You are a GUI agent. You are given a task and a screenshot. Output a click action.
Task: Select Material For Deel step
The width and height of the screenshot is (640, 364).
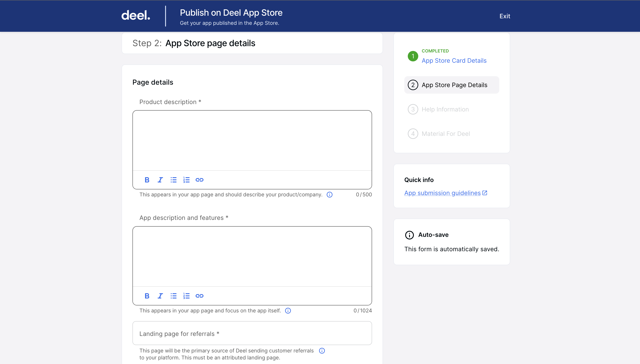(446, 134)
